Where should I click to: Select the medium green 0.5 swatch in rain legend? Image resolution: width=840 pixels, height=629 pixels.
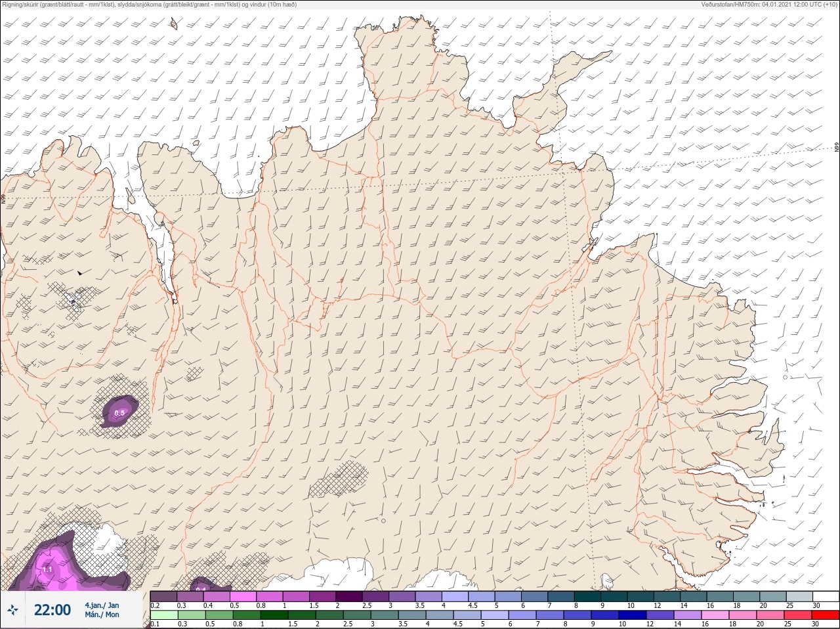pos(219,615)
